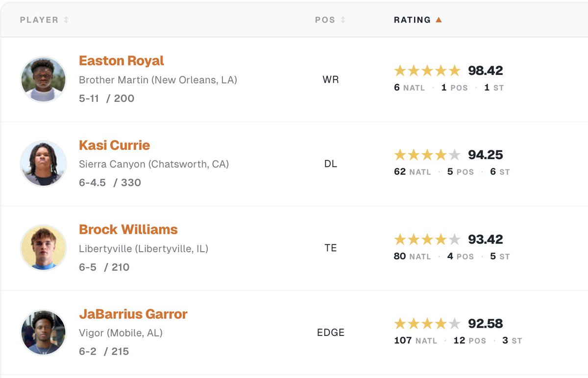588x378 pixels.
Task: Select the 98.42 rating value
Action: (x=486, y=71)
